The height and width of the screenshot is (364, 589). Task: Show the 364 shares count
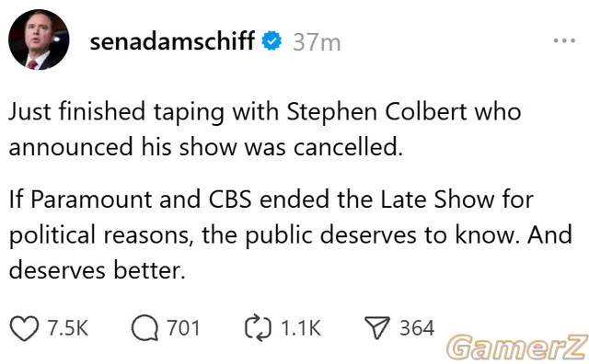(x=417, y=328)
